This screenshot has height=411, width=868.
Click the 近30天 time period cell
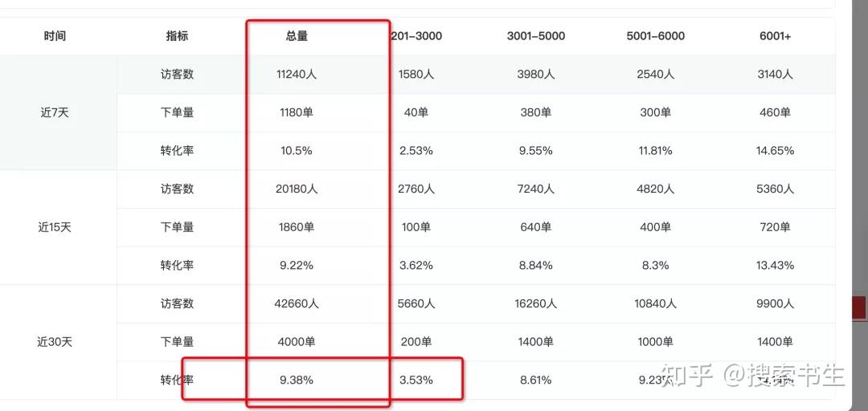pyautogui.click(x=55, y=343)
